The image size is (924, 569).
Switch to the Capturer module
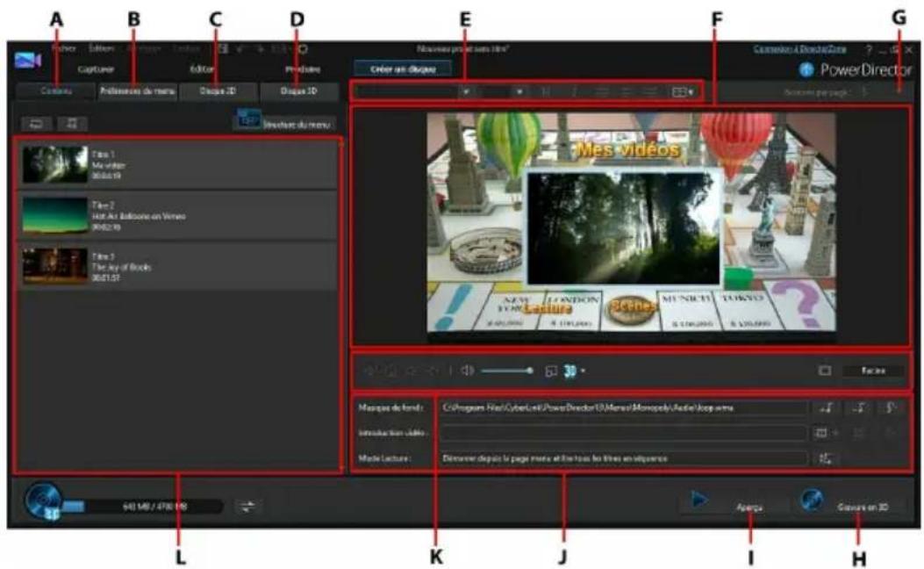pos(96,69)
